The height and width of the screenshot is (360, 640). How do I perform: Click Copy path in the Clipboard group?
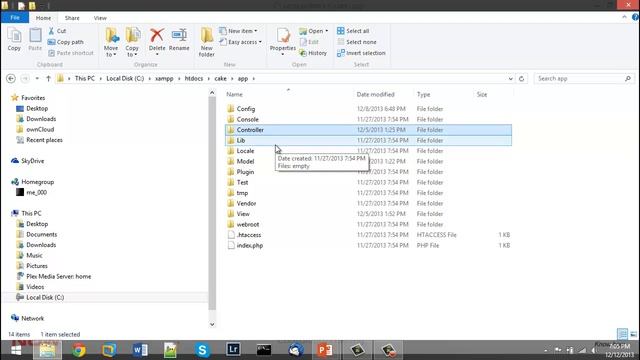66,42
